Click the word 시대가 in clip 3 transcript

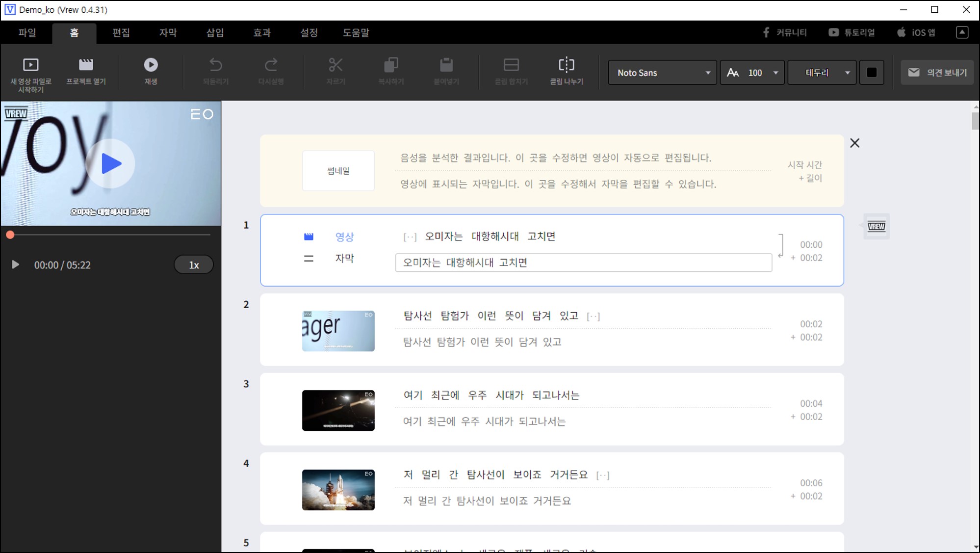[510, 395]
